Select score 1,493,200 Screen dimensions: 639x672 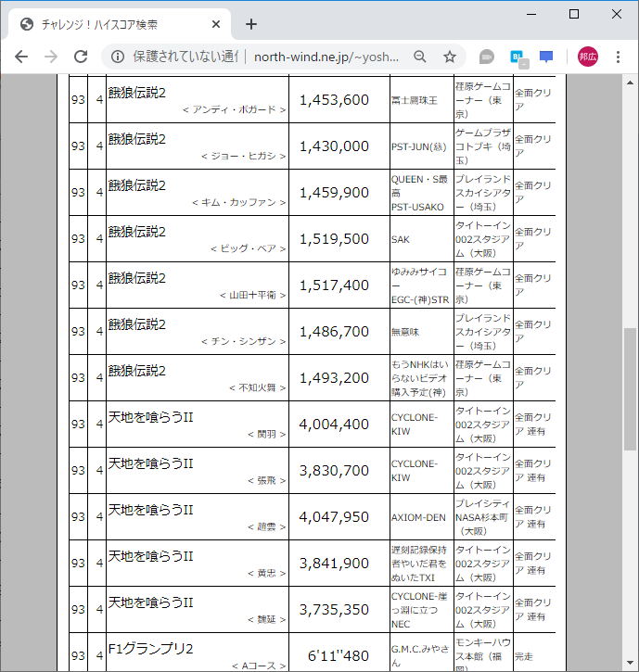click(334, 377)
